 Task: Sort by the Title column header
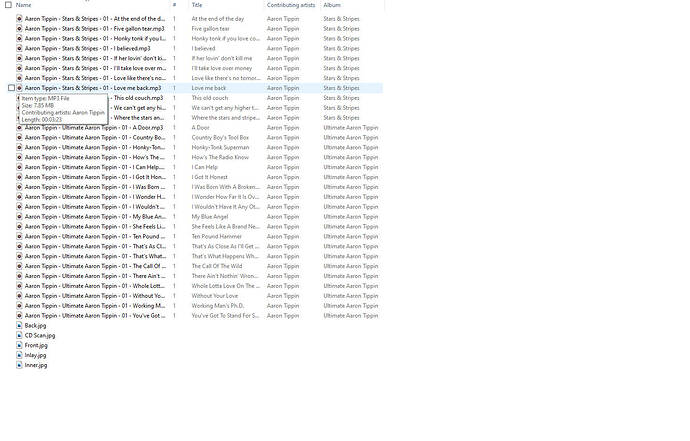tap(197, 5)
